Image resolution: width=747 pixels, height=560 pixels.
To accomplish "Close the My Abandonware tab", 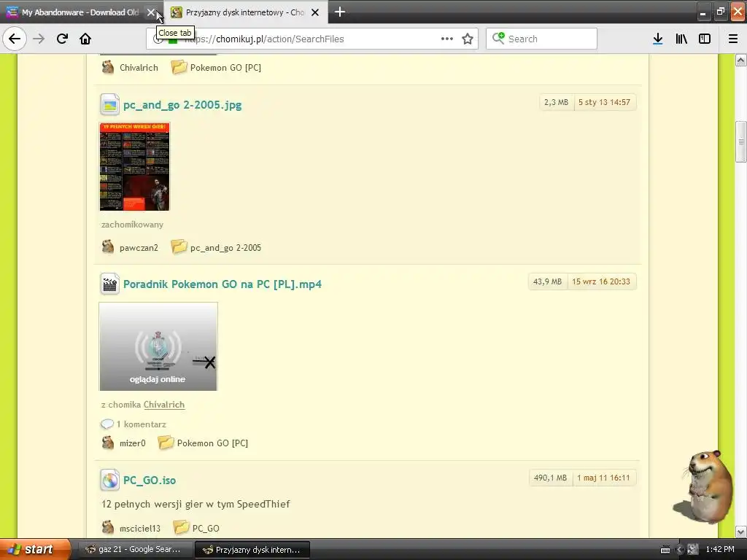I will coord(151,12).
